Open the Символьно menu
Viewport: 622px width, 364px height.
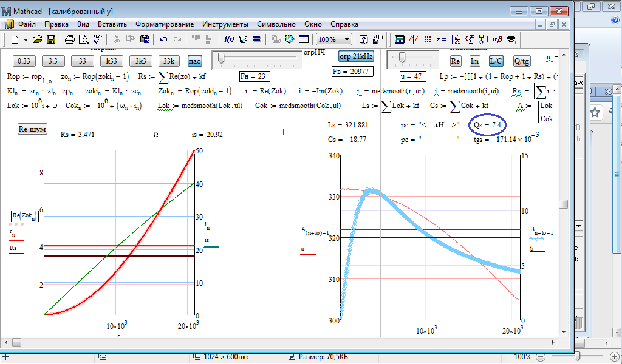(x=276, y=24)
